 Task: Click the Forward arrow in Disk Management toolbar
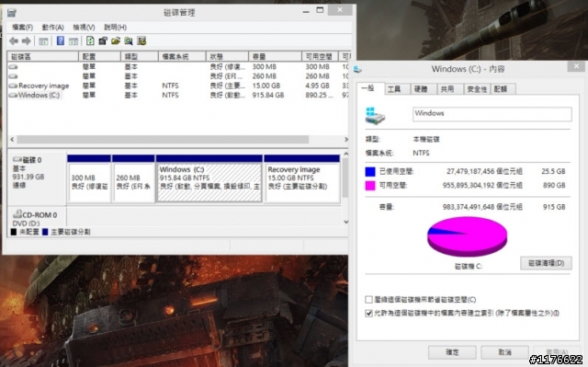coord(27,40)
